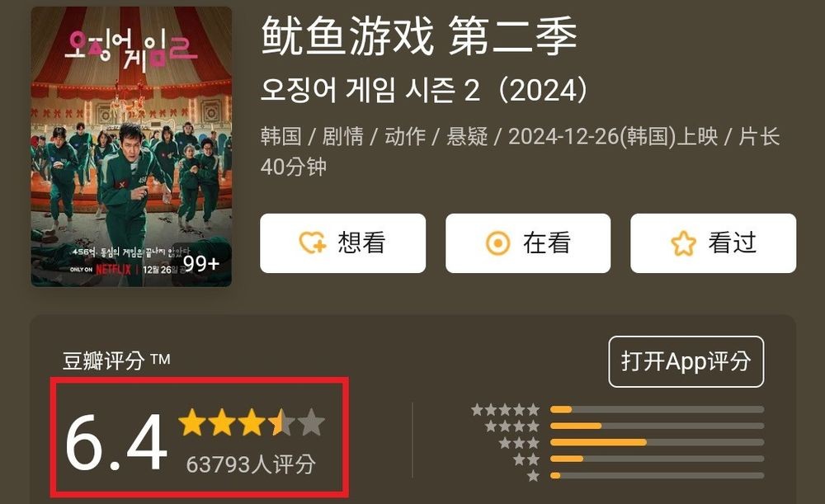The height and width of the screenshot is (504, 825).
Task: Select the five-star rating bar
Action: tap(657, 409)
